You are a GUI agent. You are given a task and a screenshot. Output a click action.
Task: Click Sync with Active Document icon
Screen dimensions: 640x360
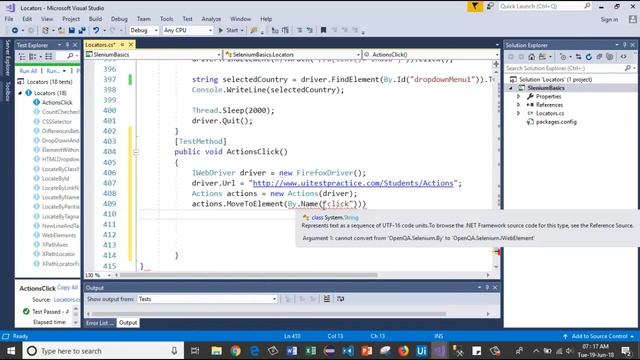tap(578, 57)
